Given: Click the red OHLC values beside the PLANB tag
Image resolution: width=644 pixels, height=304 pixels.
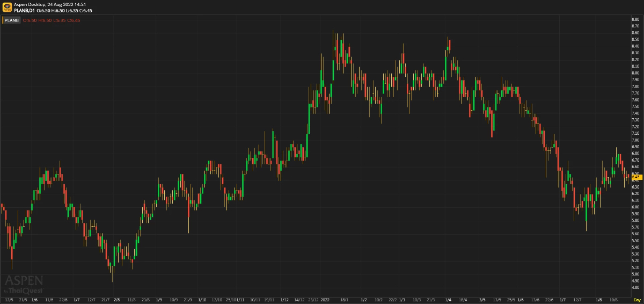Looking at the screenshot, I should click(52, 20).
